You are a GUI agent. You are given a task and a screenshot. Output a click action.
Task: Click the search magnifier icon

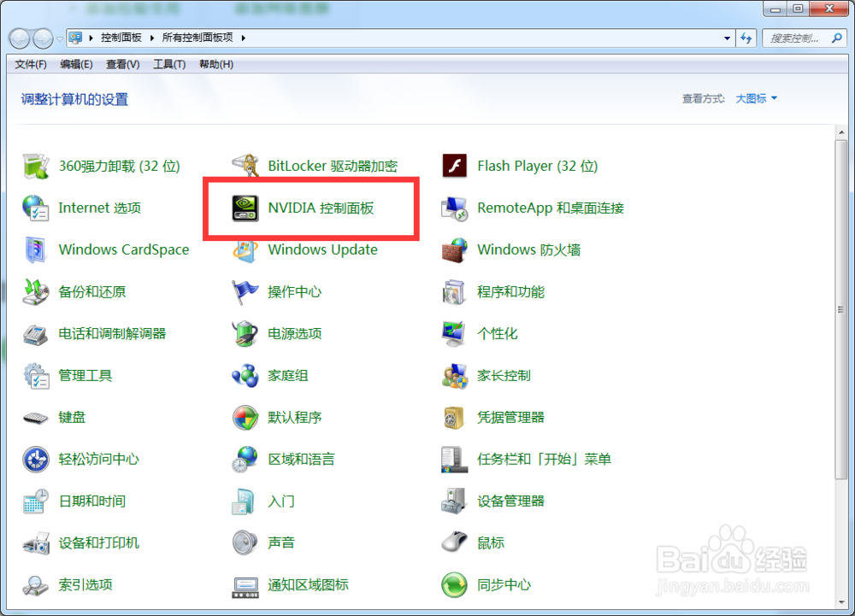click(x=837, y=38)
